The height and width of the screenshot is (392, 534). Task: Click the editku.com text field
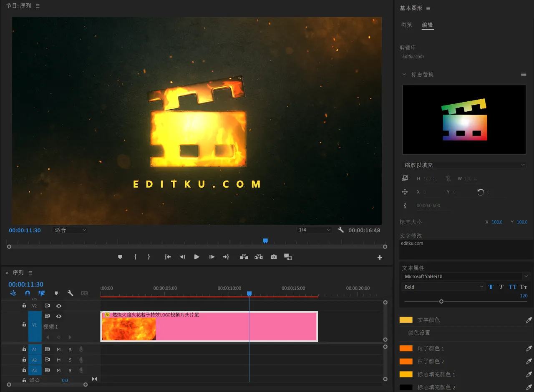click(466, 249)
